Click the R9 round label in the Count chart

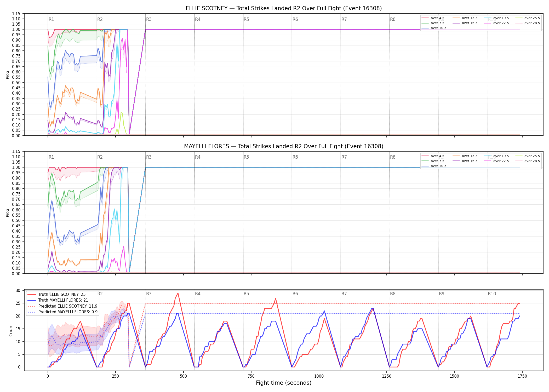tap(442, 294)
